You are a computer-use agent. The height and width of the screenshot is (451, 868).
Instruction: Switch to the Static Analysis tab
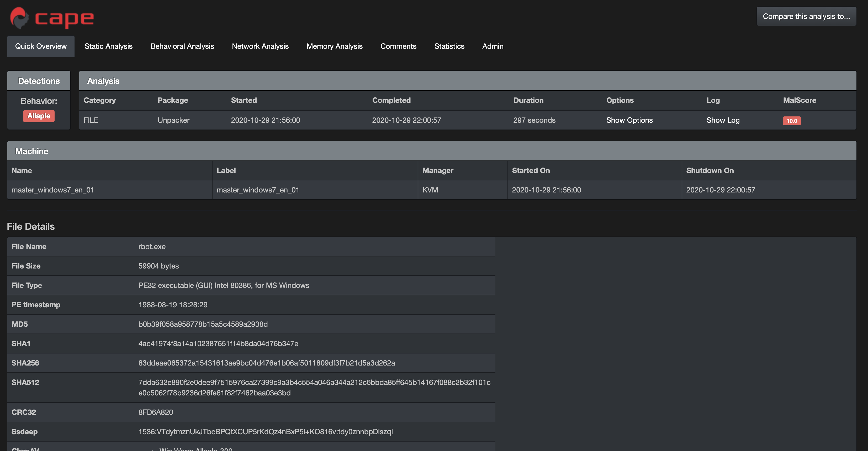pyautogui.click(x=109, y=46)
